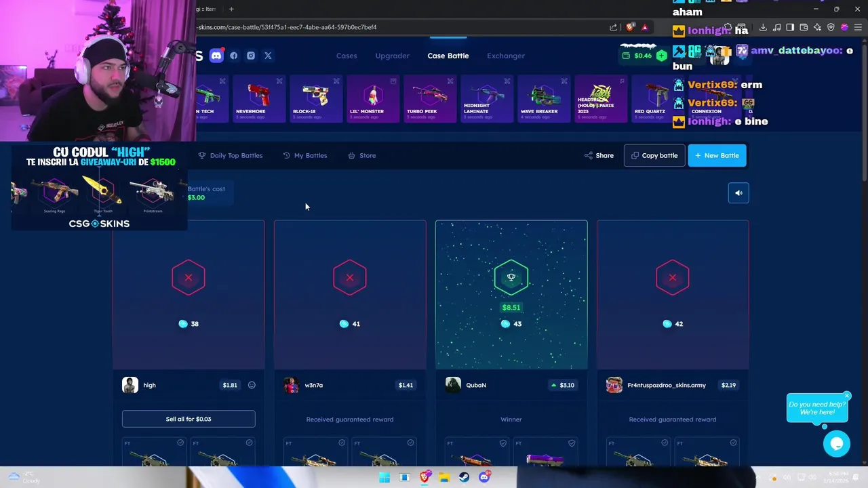Click player w3n7a's avatar

pos(292,385)
